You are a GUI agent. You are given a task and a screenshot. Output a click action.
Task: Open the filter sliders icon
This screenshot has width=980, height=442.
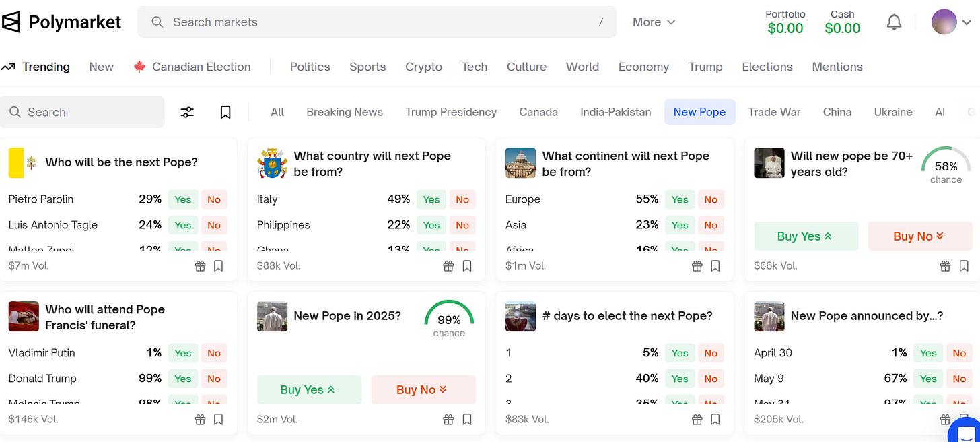[187, 113]
